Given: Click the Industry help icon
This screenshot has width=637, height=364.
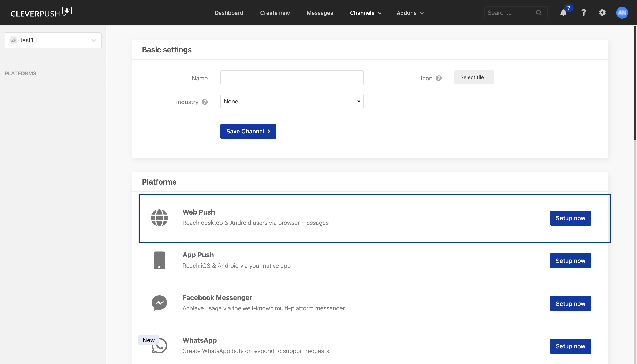Looking at the screenshot, I should [x=205, y=102].
